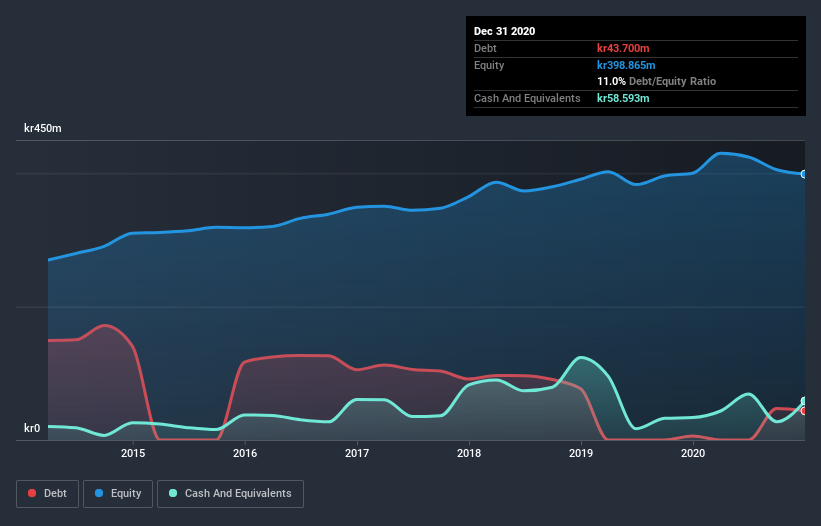
Task: Click the teal Cash legend dot
Action: pyautogui.click(x=173, y=493)
